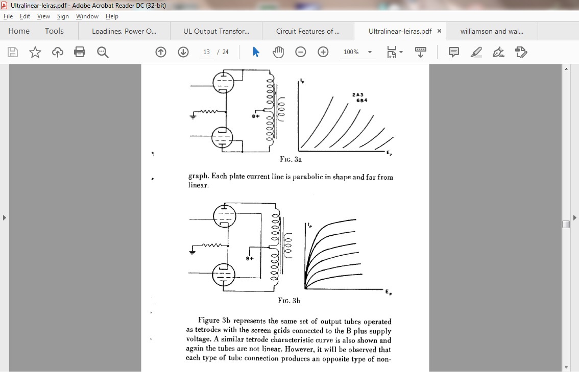
Task: Add document to favorites star icon
Action: [x=35, y=52]
